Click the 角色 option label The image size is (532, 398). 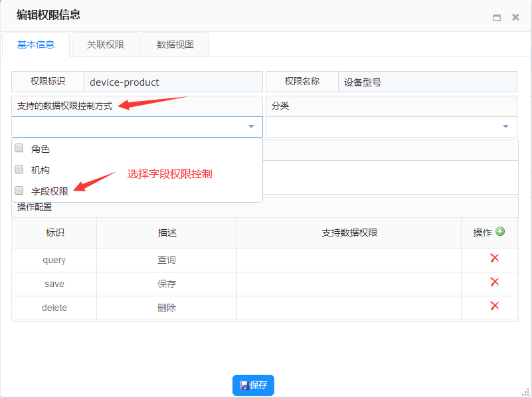pyautogui.click(x=41, y=149)
